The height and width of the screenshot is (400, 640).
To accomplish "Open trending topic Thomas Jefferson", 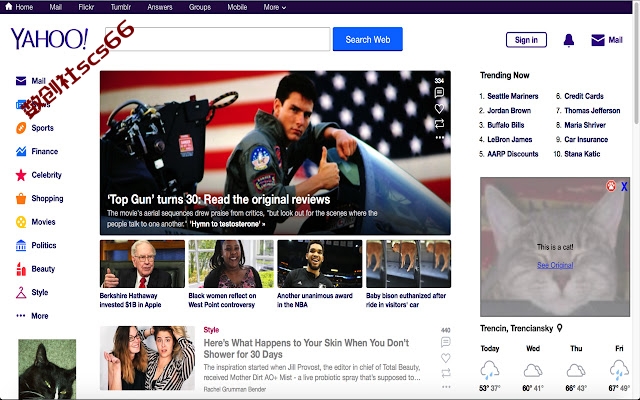I will tap(592, 110).
